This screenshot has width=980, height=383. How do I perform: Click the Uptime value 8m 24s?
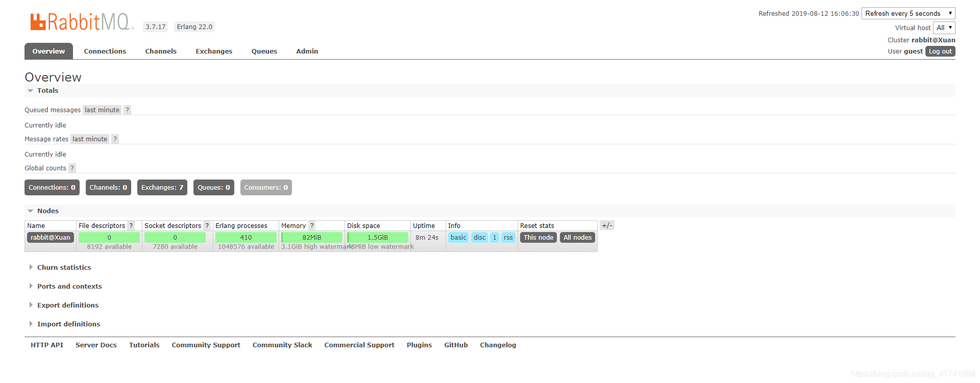[427, 237]
